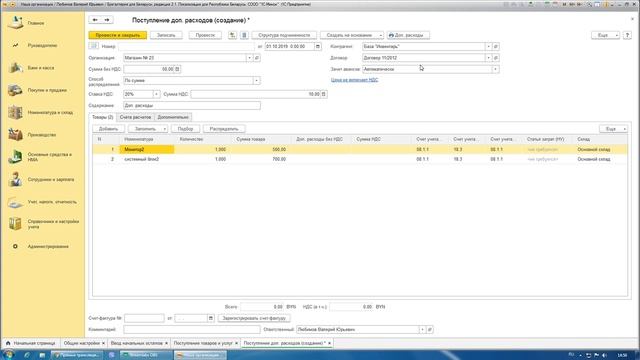
Task: Open the Администрирование gear section
Action: 15,247
